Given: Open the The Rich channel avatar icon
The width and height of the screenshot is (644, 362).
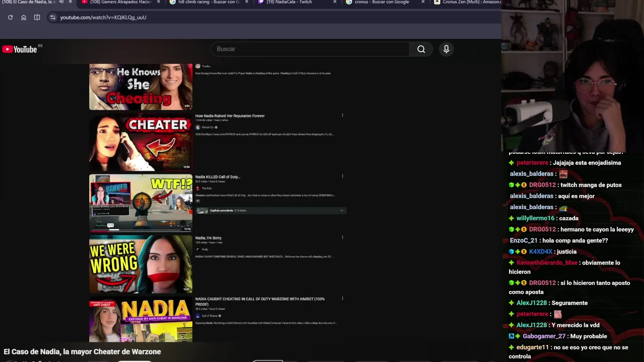Looking at the screenshot, I should pyautogui.click(x=198, y=189).
